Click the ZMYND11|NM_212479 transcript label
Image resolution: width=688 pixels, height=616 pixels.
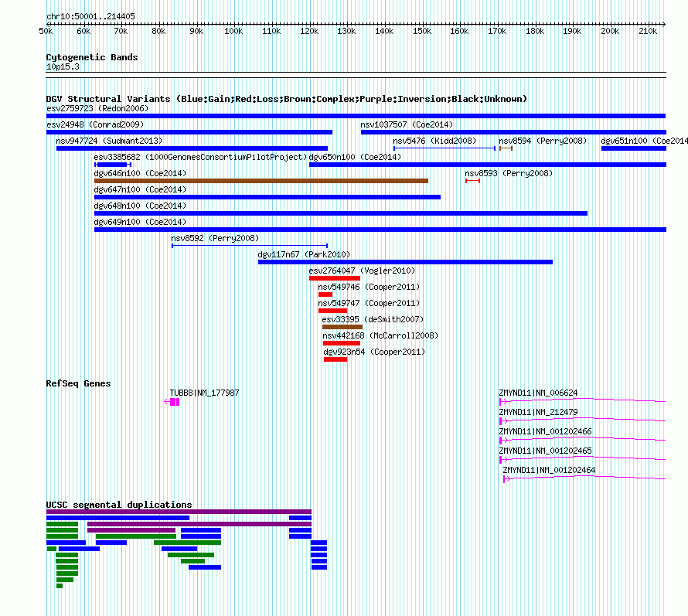[538, 412]
